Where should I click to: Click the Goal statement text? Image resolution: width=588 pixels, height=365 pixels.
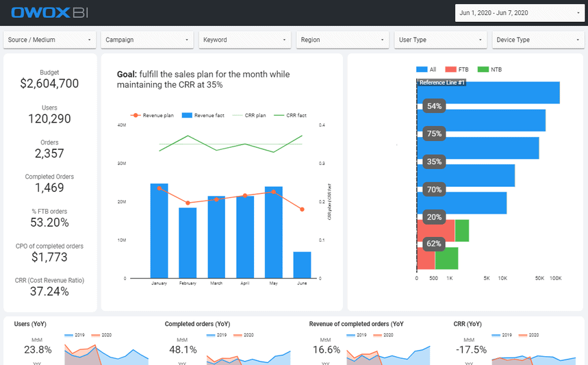[203, 79]
